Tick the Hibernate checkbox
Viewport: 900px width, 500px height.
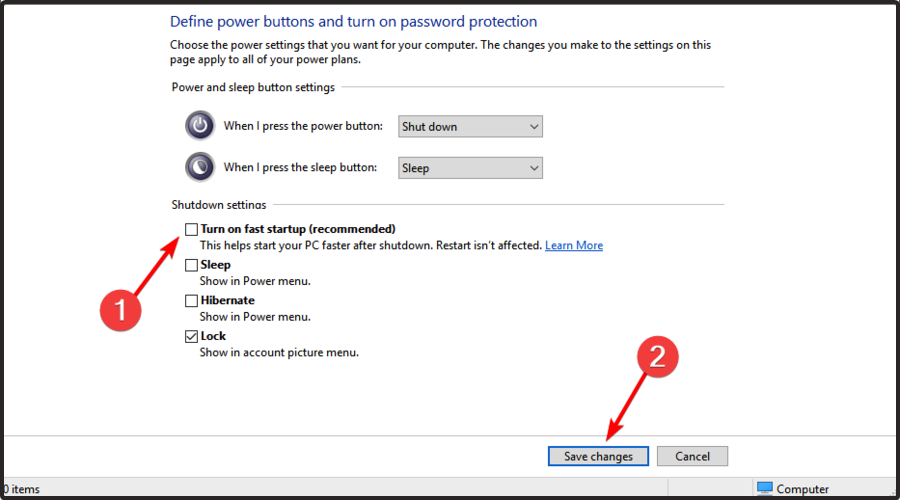tap(191, 301)
